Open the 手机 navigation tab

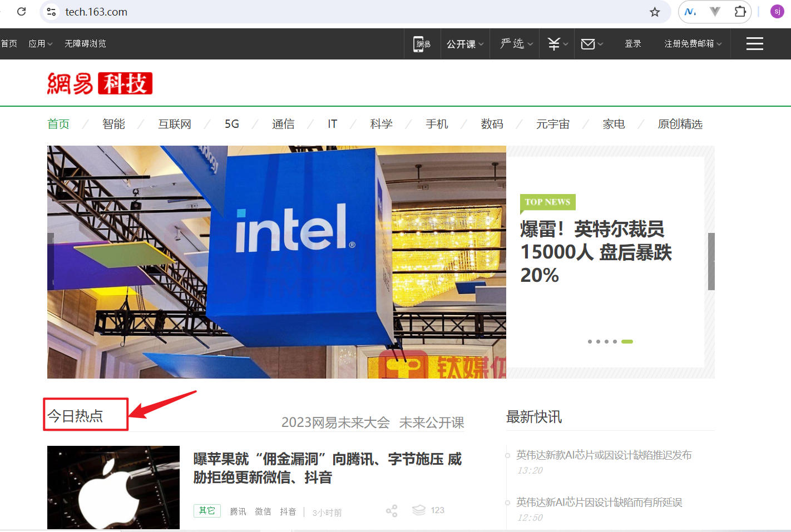click(x=437, y=124)
